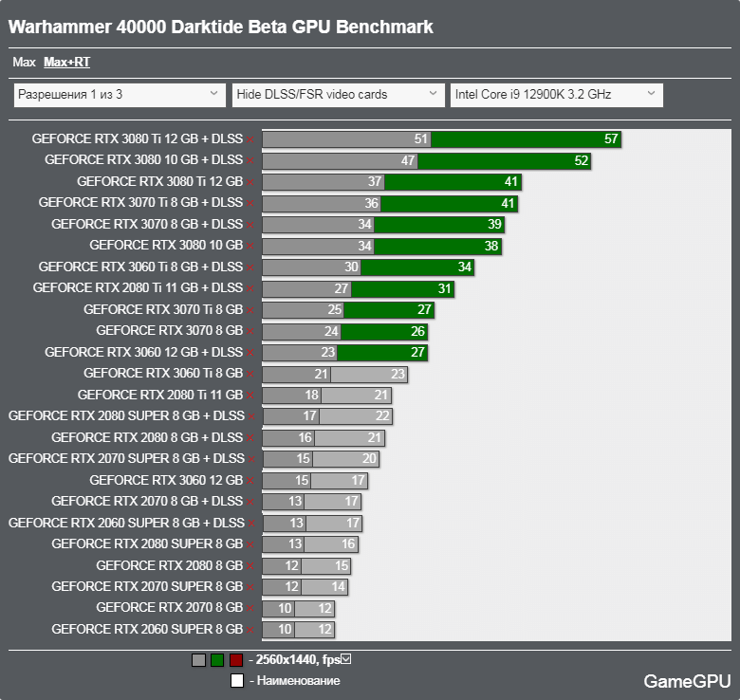Remove GEFORCE RTX 3070 Ti 8 GB row (no DLSS)

click(250, 310)
